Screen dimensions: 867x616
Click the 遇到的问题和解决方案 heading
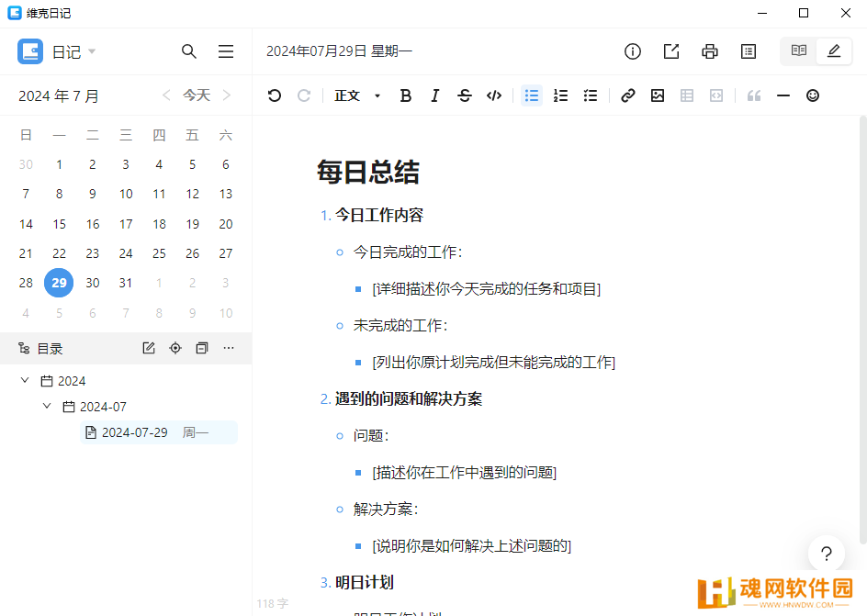point(409,398)
